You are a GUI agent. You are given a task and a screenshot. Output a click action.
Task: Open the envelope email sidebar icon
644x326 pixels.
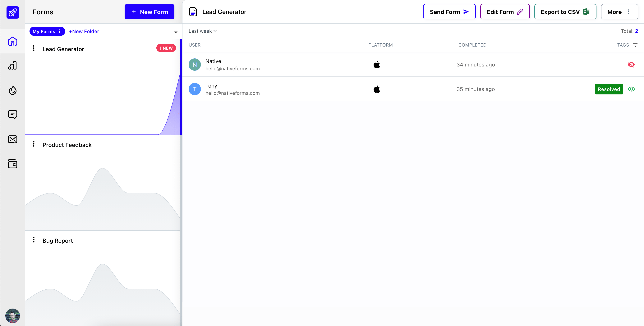12,139
